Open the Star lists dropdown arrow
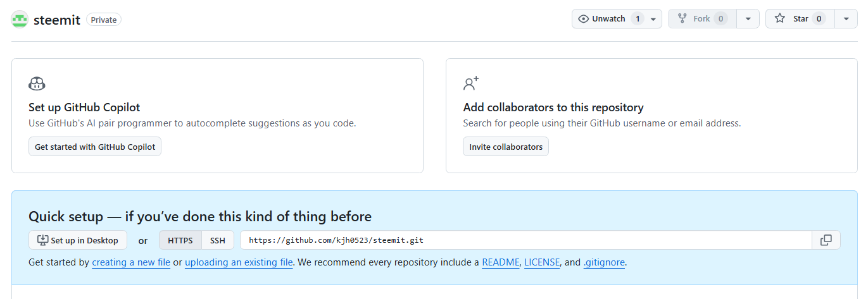 [x=846, y=19]
